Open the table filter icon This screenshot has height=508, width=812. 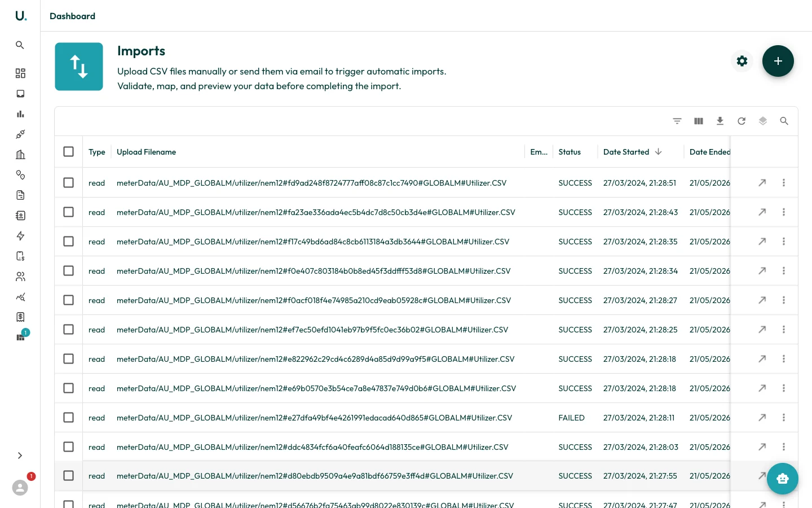point(677,121)
